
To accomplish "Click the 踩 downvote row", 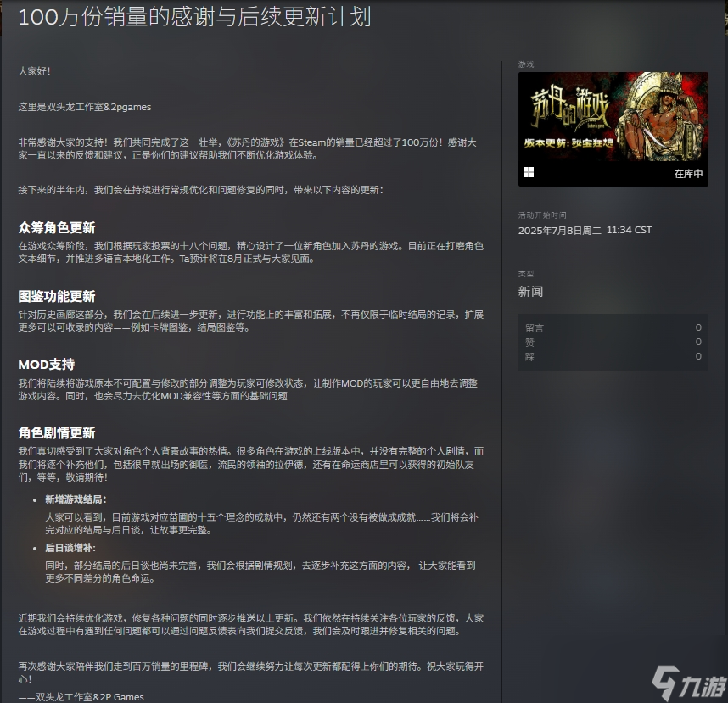I will tap(613, 356).
